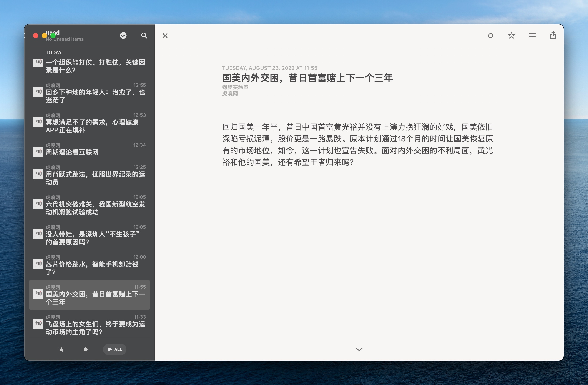Viewport: 588px width, 385px height.
Task: Click the green zoom traffic light button
Action: click(53, 36)
